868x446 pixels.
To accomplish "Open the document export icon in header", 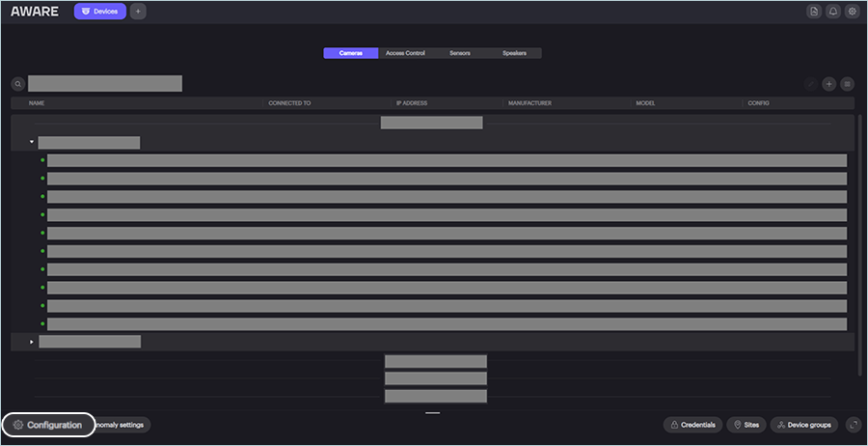I will point(814,12).
